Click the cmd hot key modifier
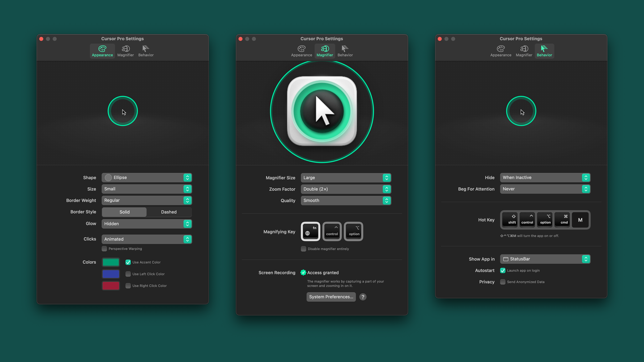The image size is (644, 362). [563, 219]
